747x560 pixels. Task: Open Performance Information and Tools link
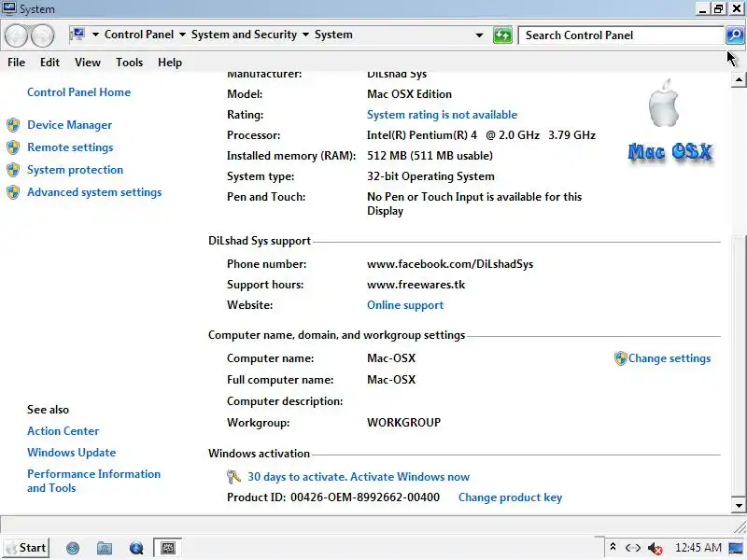[x=94, y=481]
